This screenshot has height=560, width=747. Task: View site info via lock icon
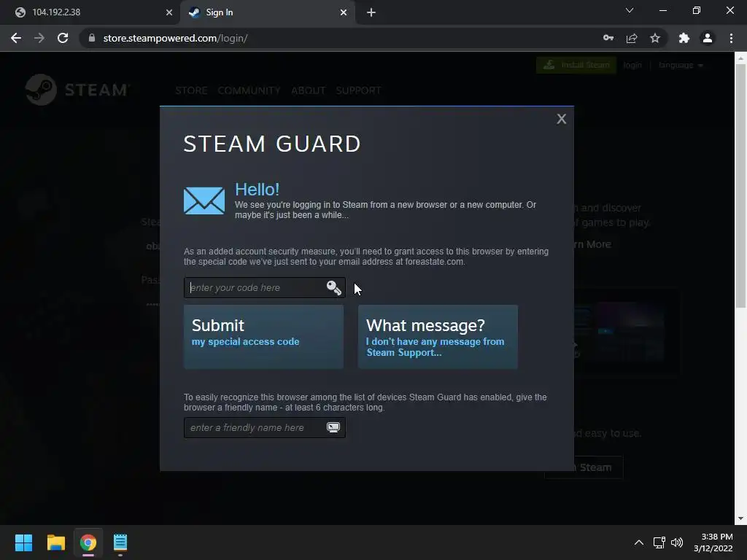coord(91,38)
